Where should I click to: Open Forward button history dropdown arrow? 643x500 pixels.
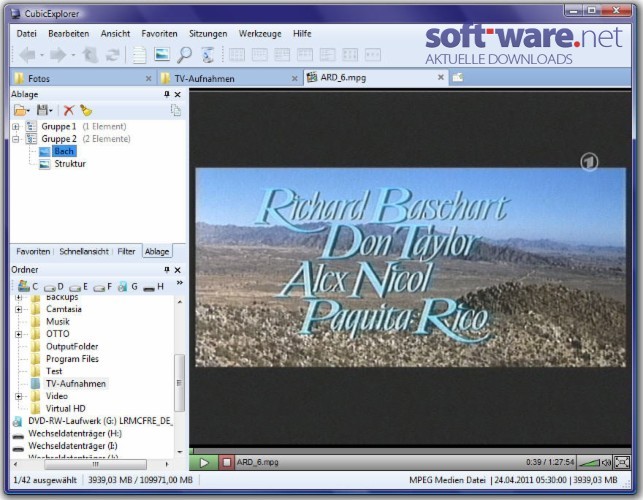pos(73,55)
